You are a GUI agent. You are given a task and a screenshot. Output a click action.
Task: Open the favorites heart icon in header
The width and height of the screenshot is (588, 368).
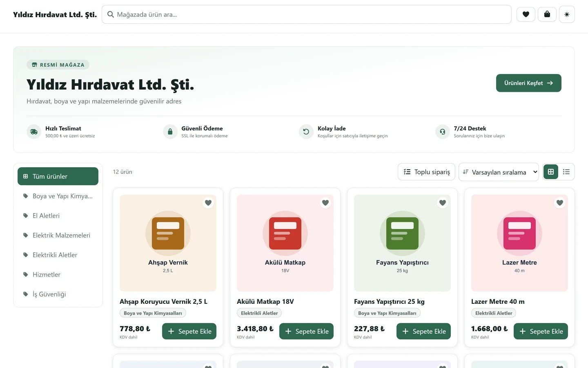526,14
